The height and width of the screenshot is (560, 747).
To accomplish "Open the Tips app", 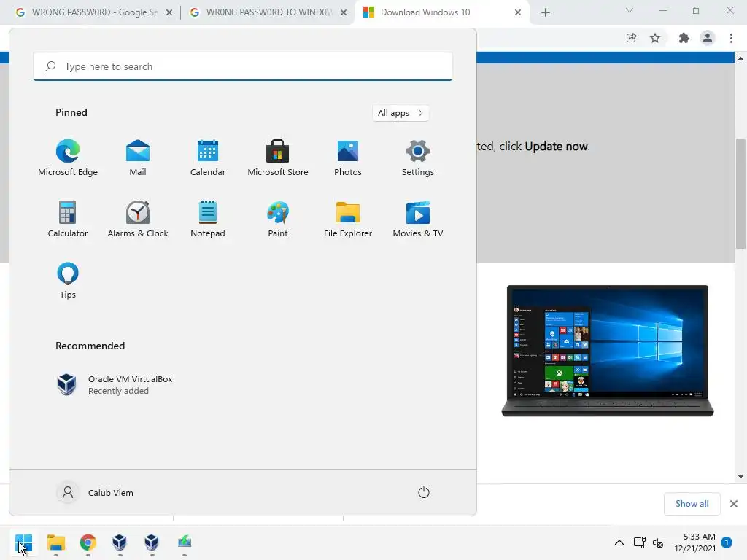I will 68,281.
